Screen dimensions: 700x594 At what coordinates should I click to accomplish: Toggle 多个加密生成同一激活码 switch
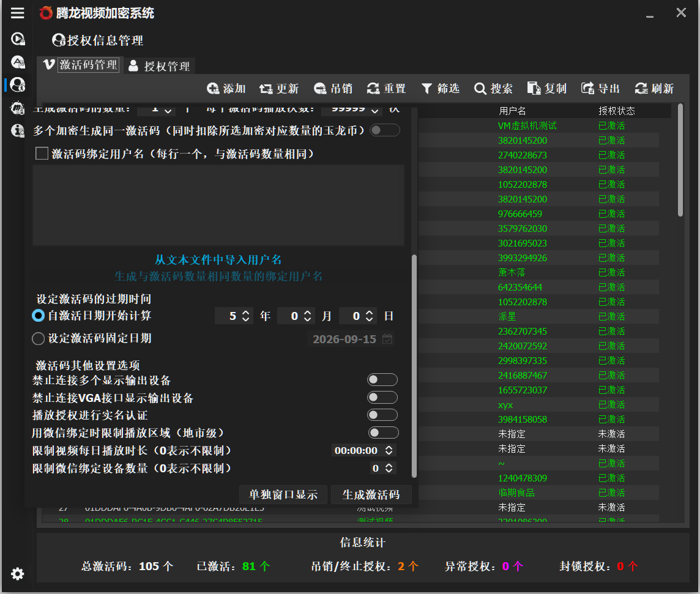coord(385,130)
